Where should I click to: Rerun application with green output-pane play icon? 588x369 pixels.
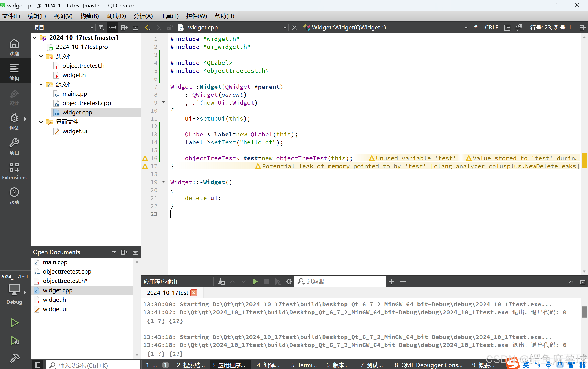[x=255, y=281]
